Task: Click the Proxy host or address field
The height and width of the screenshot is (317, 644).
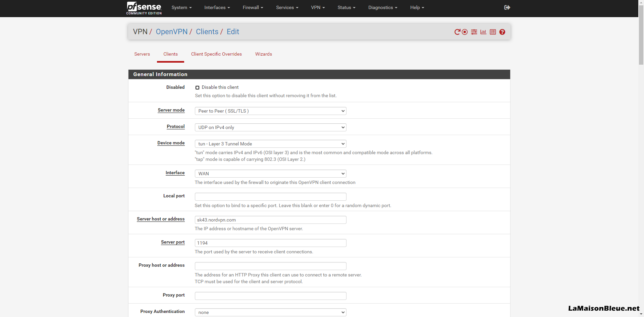Action: [x=270, y=266]
